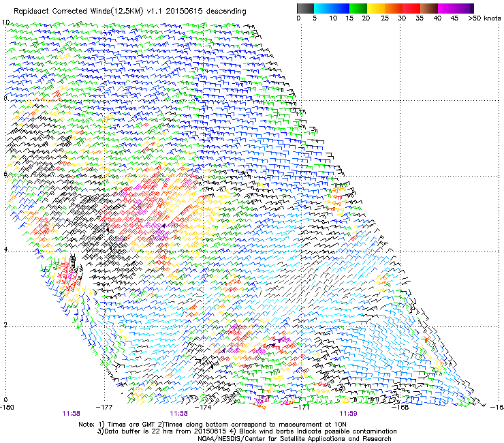Viewport: 504px width, 443px height.
Task: Click the '>50 knots' legend label
Action: 484,18
